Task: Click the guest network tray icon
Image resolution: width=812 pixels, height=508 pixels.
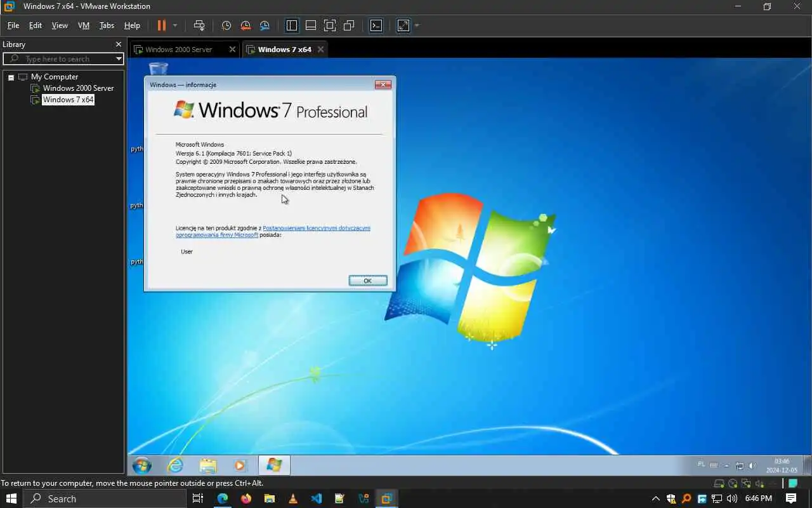Action: click(740, 465)
